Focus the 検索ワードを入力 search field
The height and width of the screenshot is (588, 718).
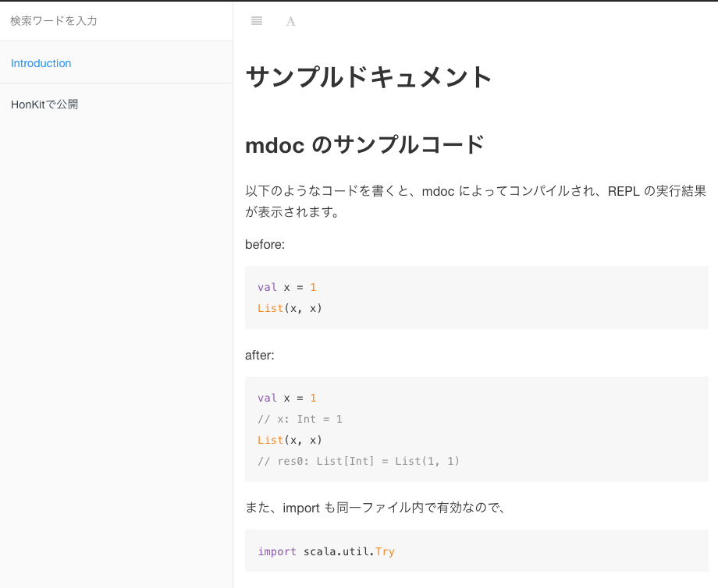pos(116,21)
